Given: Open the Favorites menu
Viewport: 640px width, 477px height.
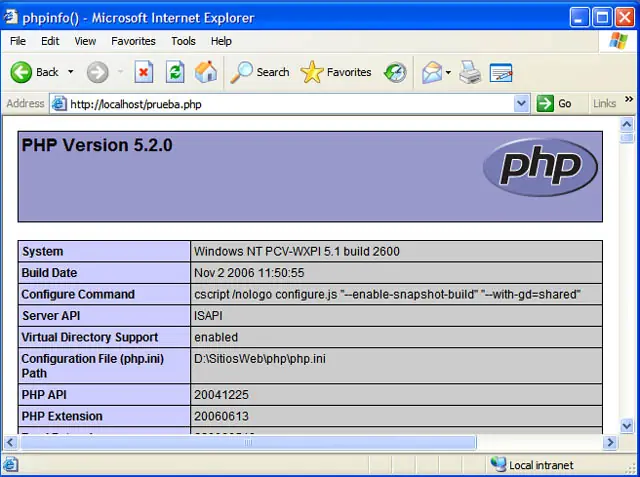Looking at the screenshot, I should (133, 41).
